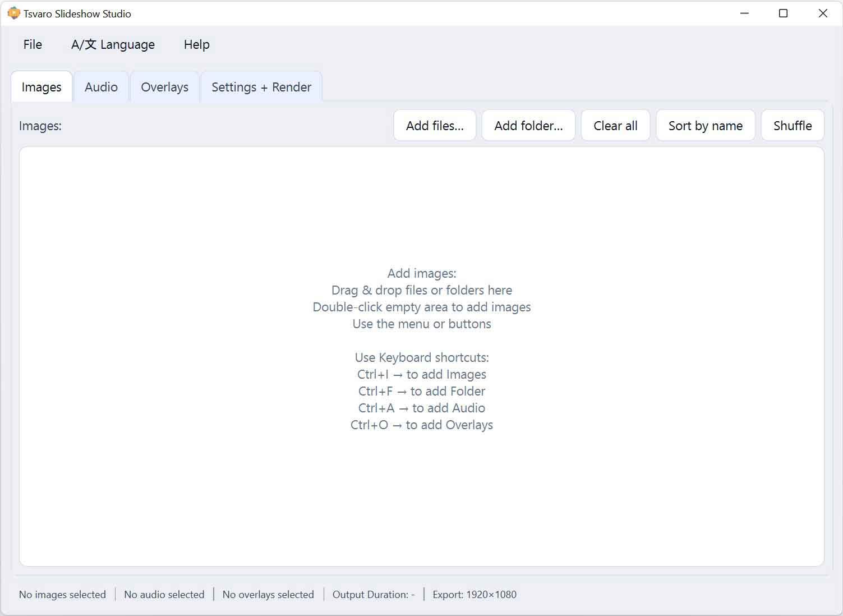Click the No audio selected status indicator
The height and width of the screenshot is (616, 843).
pos(164,594)
